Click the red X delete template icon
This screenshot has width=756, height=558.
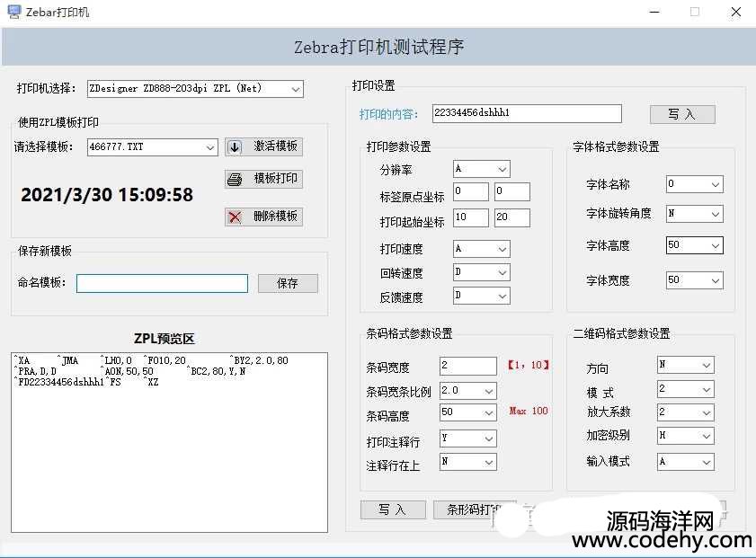[235, 217]
